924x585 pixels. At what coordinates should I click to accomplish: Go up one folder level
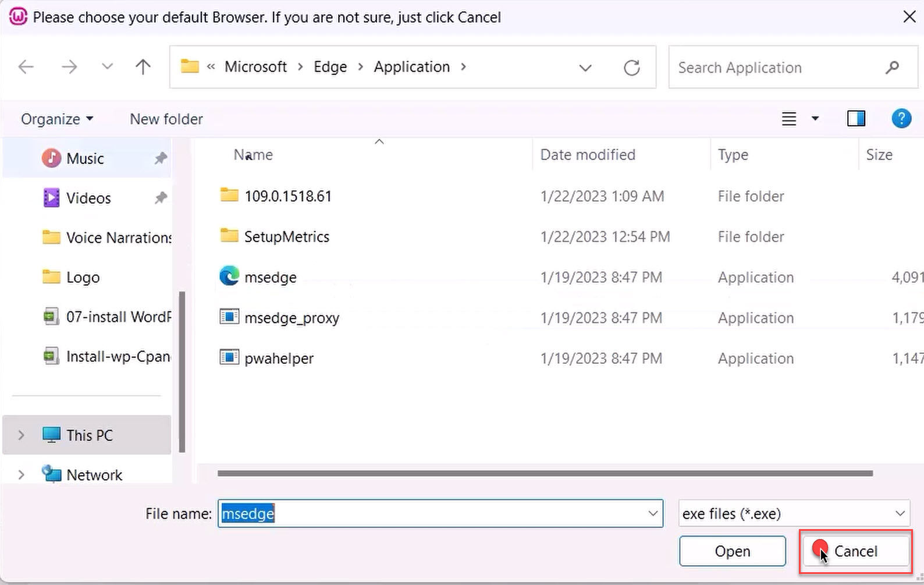coord(143,67)
